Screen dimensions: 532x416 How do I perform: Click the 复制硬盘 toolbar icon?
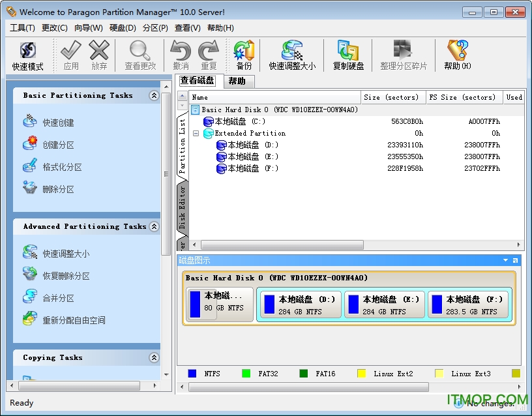coord(348,55)
